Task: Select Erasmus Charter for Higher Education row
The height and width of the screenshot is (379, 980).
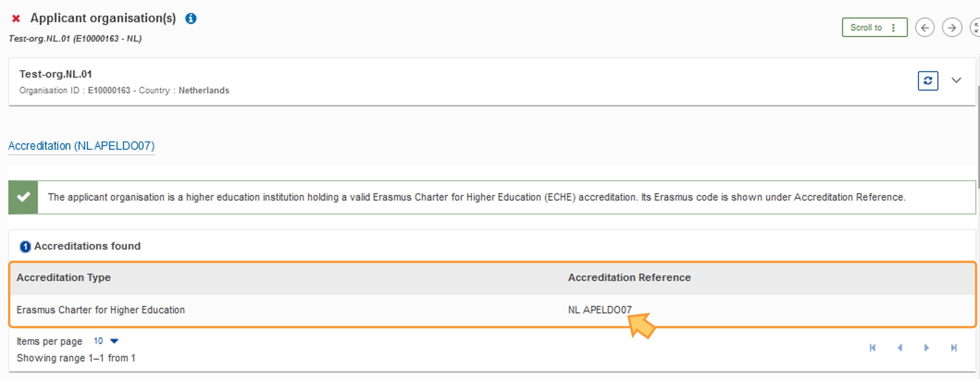Action: tap(493, 310)
